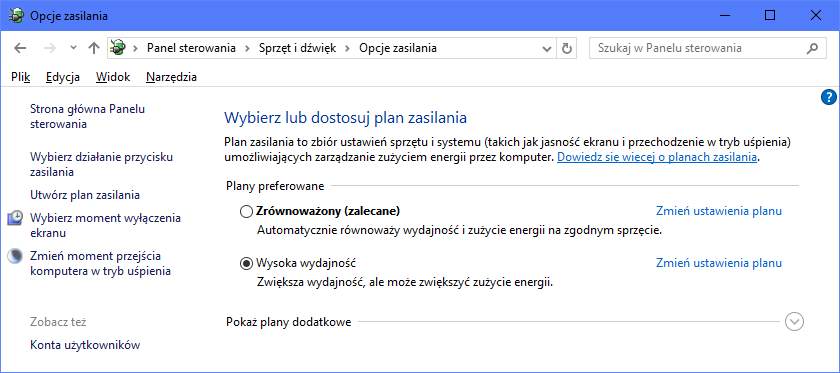
Task: Open Dowiedz się więcej o planach zasilania link
Action: (657, 158)
